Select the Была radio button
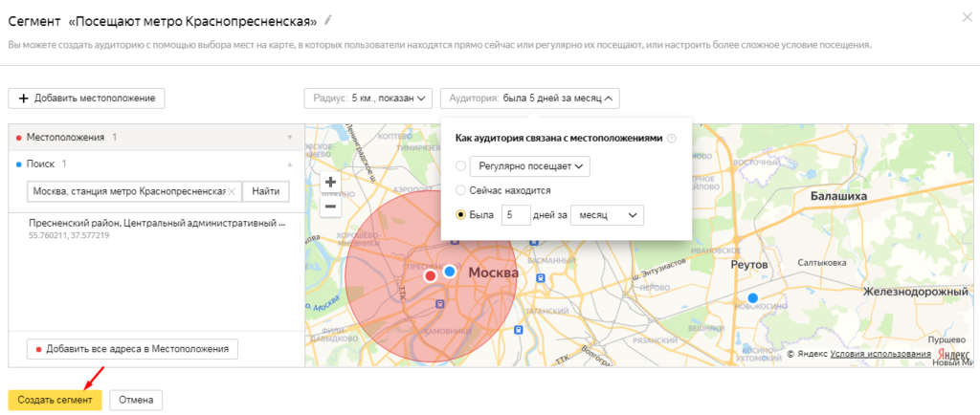 [461, 215]
